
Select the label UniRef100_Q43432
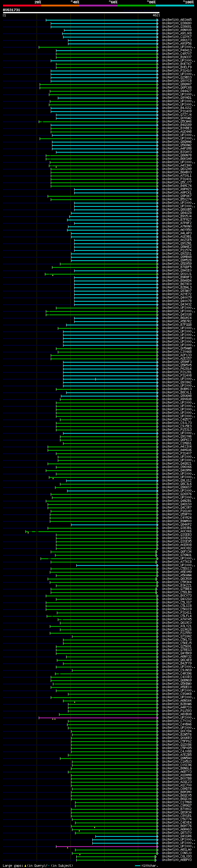(x=176, y=304)
